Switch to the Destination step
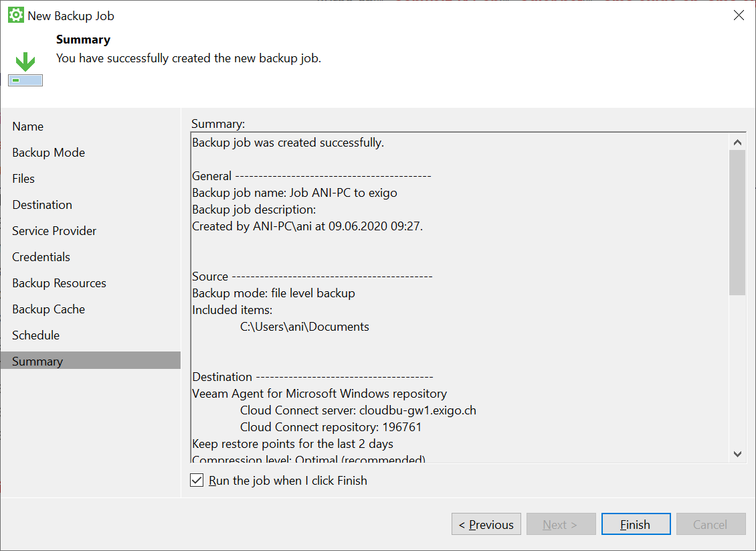The height and width of the screenshot is (551, 756). coord(42,205)
